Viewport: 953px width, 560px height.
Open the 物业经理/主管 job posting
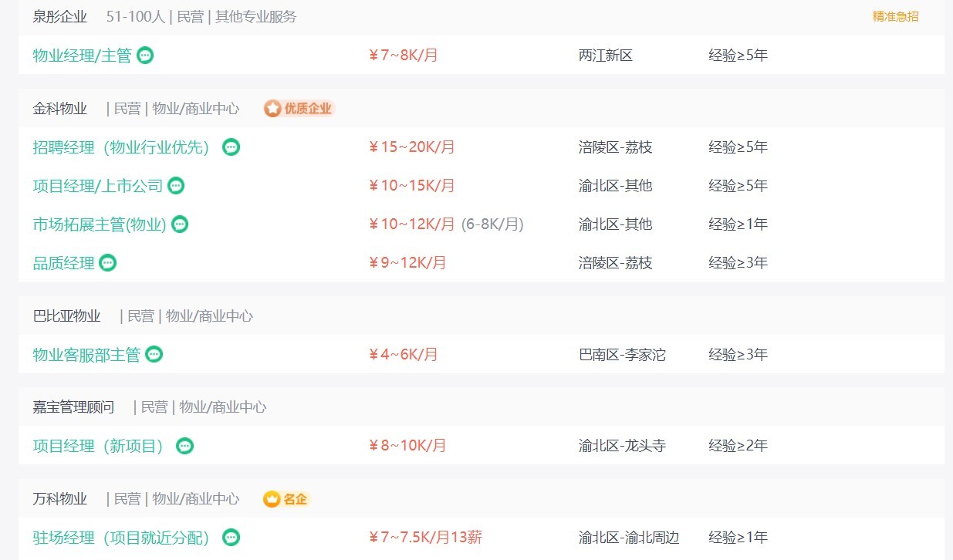pos(83,56)
